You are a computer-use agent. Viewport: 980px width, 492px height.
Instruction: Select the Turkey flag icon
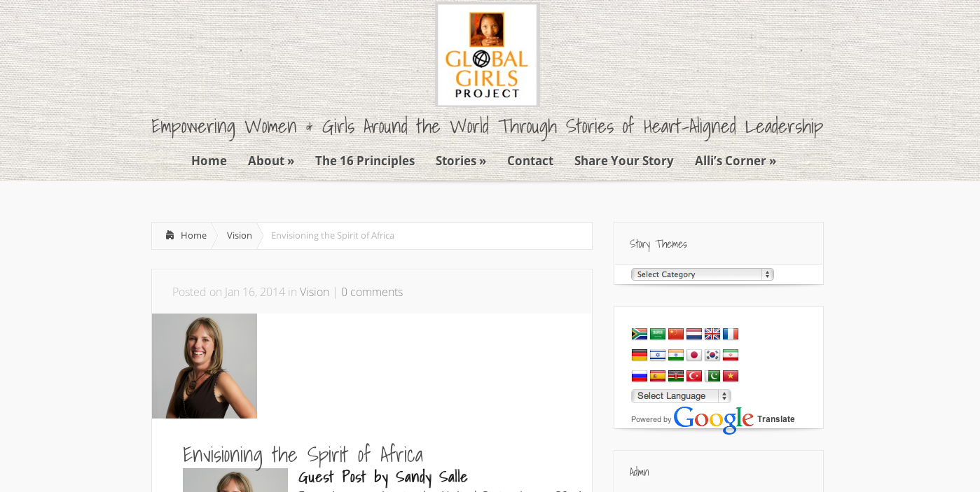(693, 376)
